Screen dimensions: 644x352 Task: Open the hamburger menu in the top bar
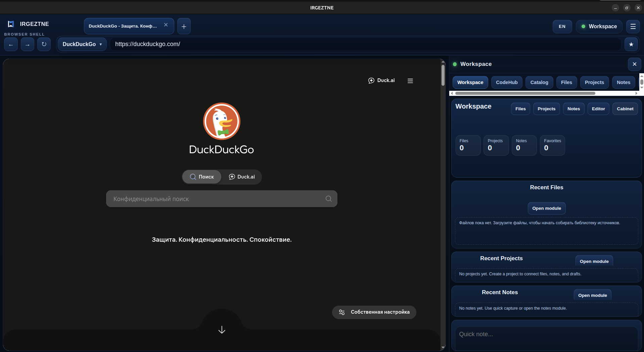[x=633, y=27]
